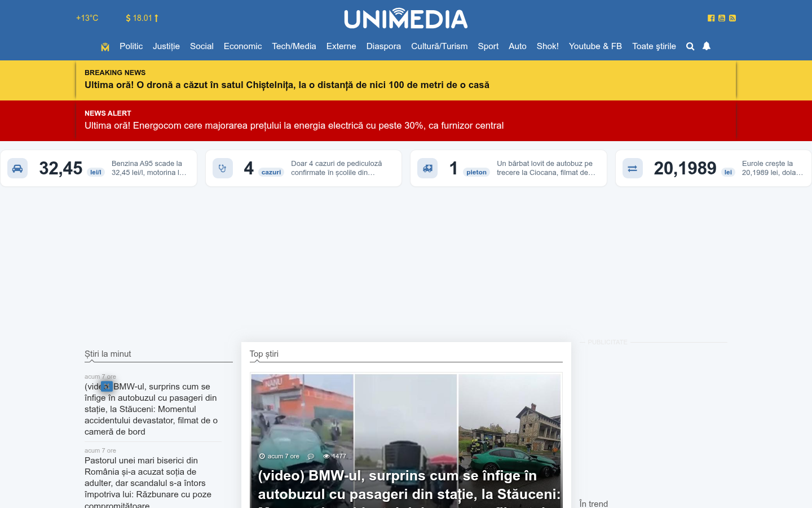Click the top story BMW accident thumbnail
Image resolution: width=812 pixels, height=508 pixels.
406,440
